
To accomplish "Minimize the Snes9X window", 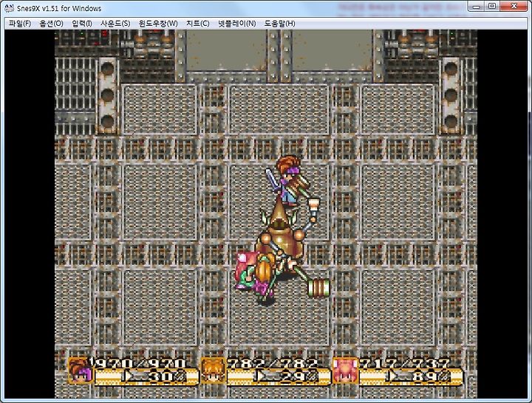I will point(477,7).
